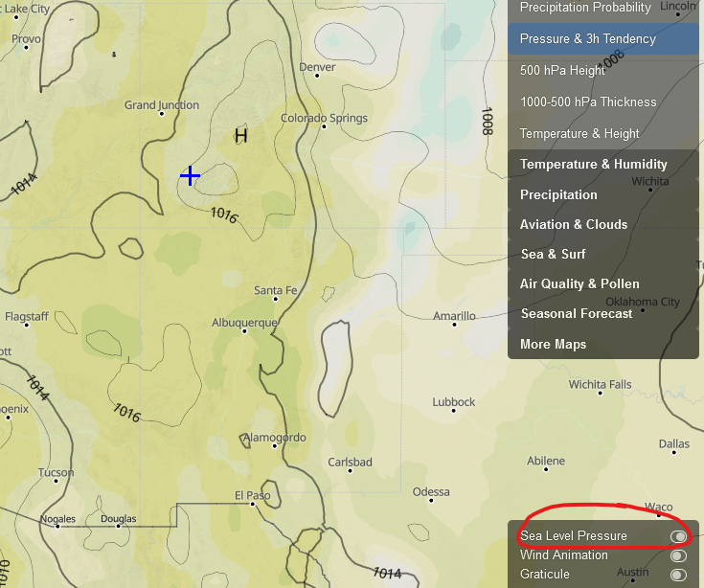This screenshot has width=704, height=588.
Task: Click the H high pressure symbol
Action: pyautogui.click(x=240, y=136)
